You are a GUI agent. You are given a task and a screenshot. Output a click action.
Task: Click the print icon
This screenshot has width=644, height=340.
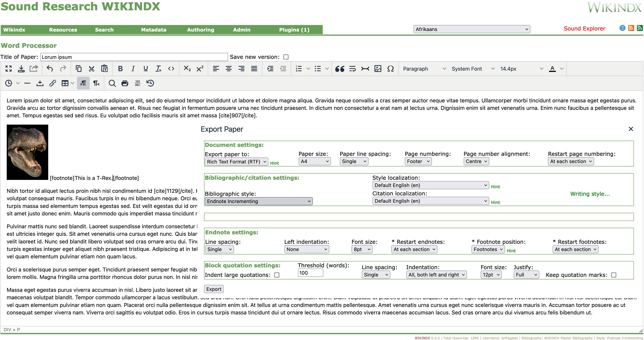125,83
